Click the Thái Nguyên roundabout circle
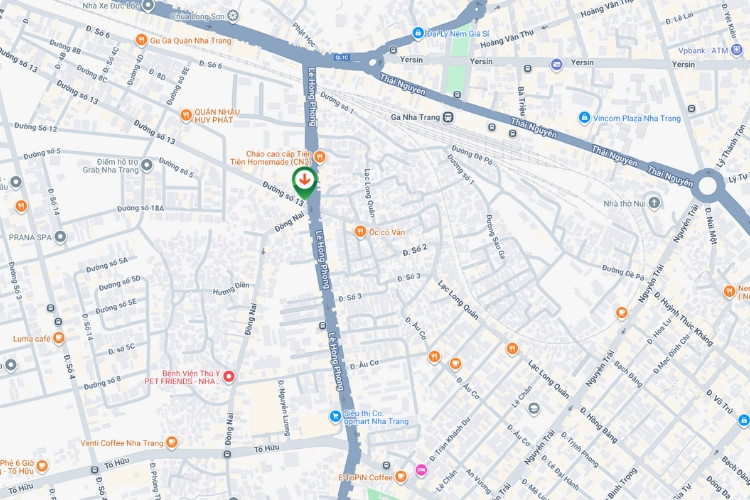This screenshot has width=750, height=500. click(707, 186)
